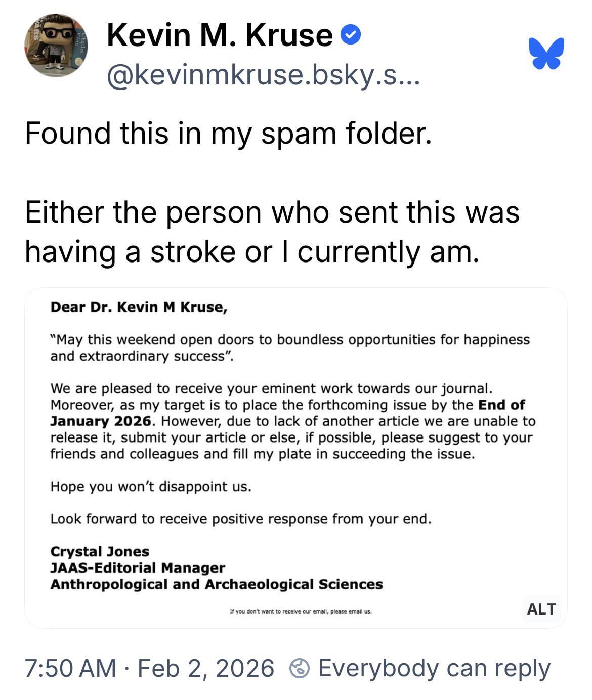Click the fine-print unsubscribe email line
This screenshot has height=700, width=592.
301,611
